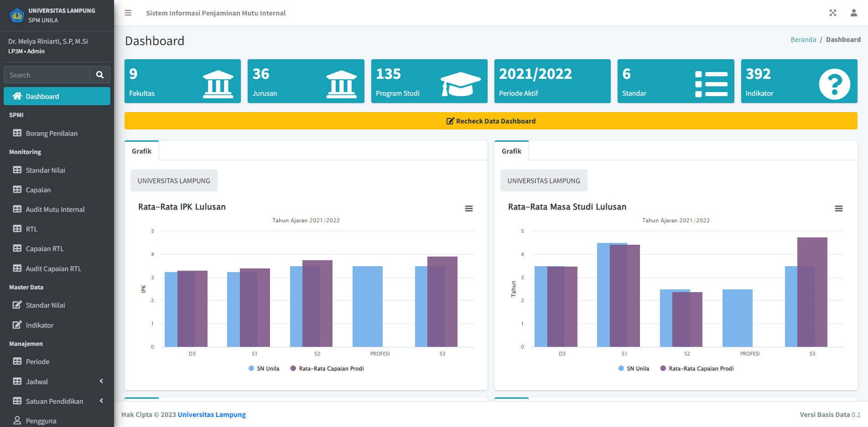
Task: Open Borang Penilaian in sidebar
Action: [x=52, y=134]
